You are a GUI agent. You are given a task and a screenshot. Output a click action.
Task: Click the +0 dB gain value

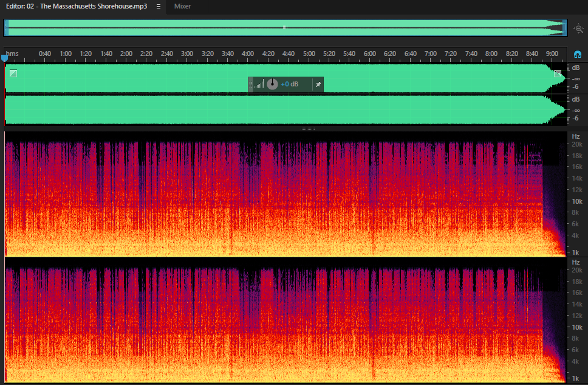tap(290, 84)
